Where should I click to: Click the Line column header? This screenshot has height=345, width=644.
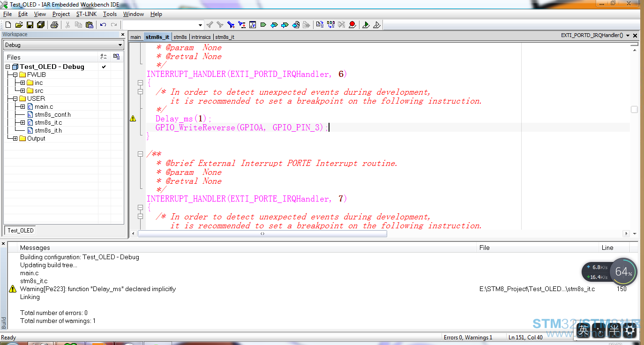coord(607,247)
